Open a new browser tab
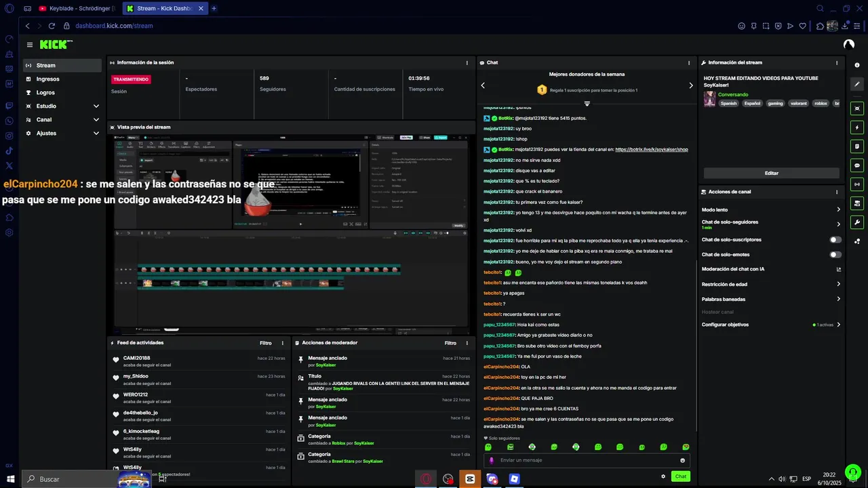 [214, 9]
